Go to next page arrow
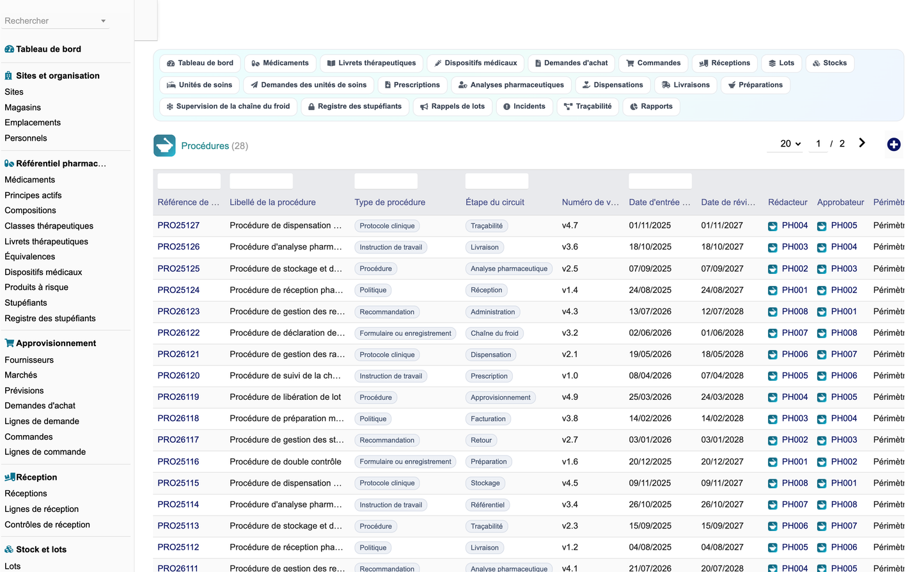The image size is (924, 572). click(x=862, y=143)
